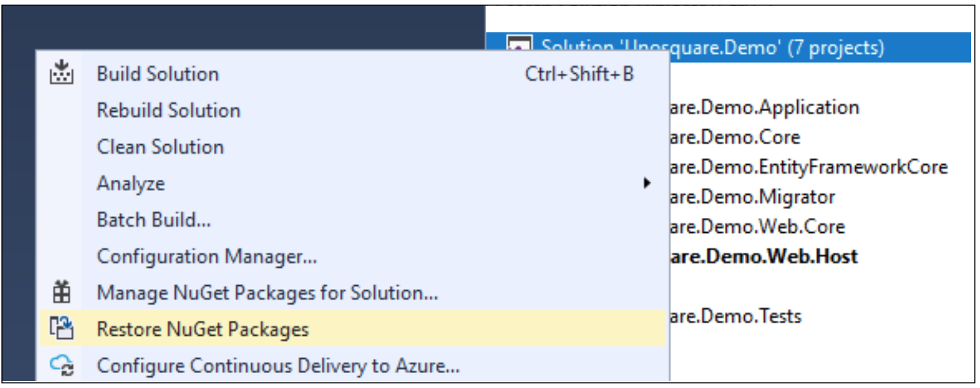This screenshot has height=388, width=980.
Task: Select Rebuild Solution from the menu
Action: pyautogui.click(x=169, y=111)
